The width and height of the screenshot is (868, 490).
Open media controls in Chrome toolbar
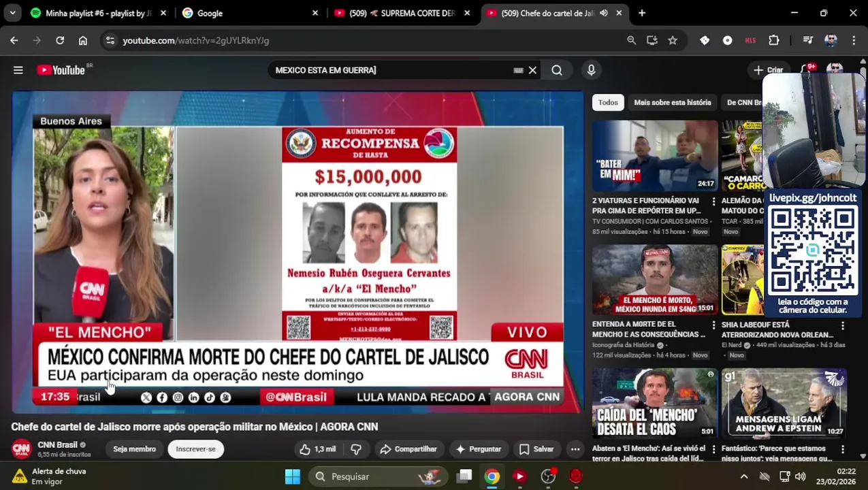click(808, 41)
